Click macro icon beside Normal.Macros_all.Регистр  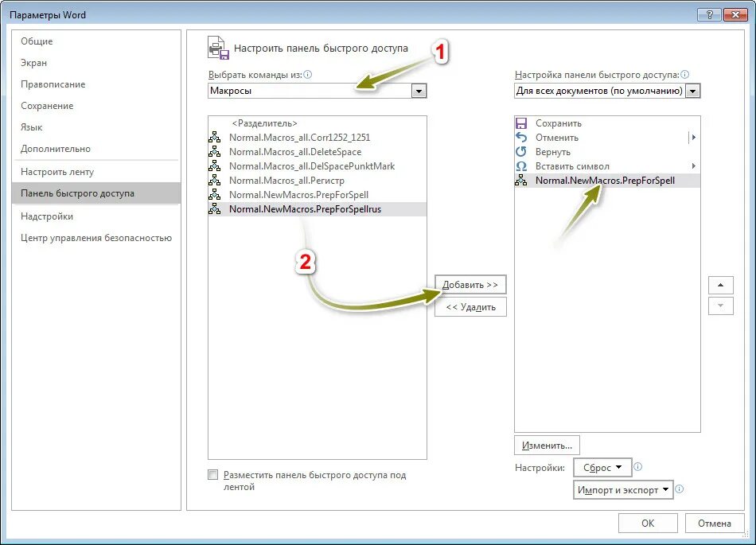pos(215,181)
